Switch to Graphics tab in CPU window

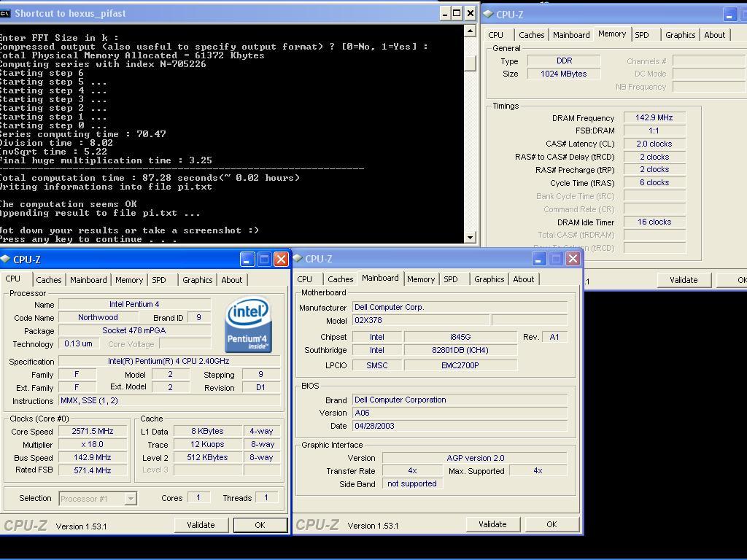197,280
